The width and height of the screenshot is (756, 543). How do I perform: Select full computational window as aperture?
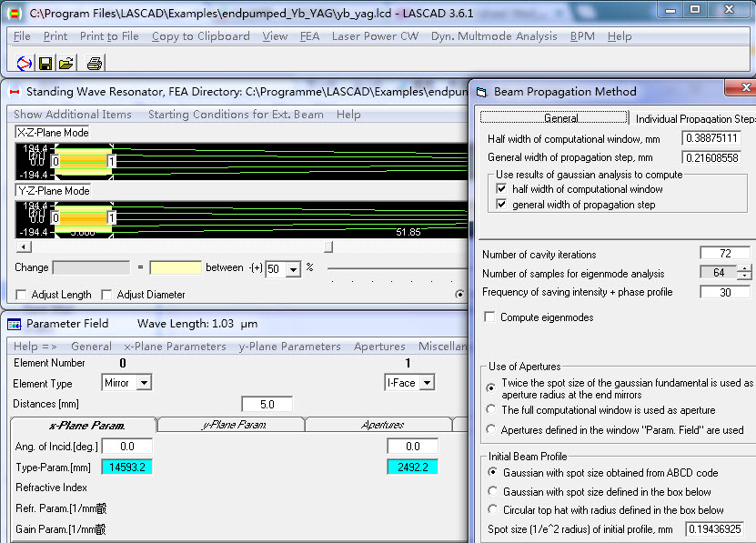pyautogui.click(x=491, y=409)
